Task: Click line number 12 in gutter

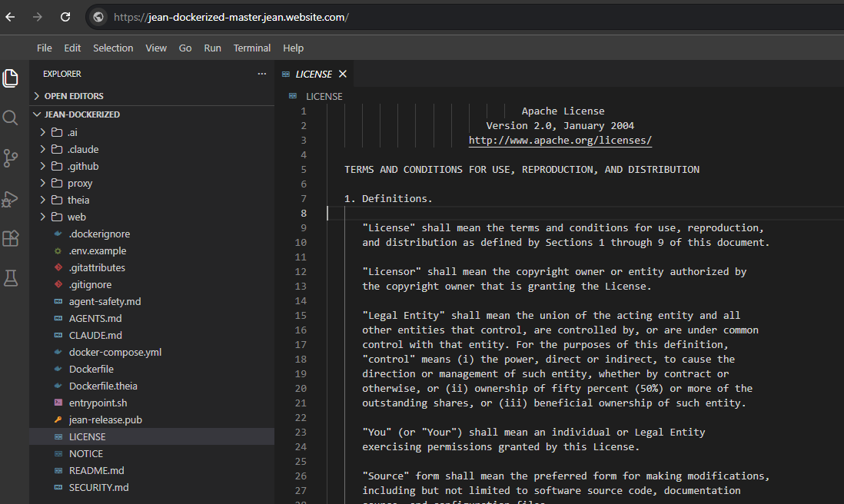Action: [x=301, y=272]
